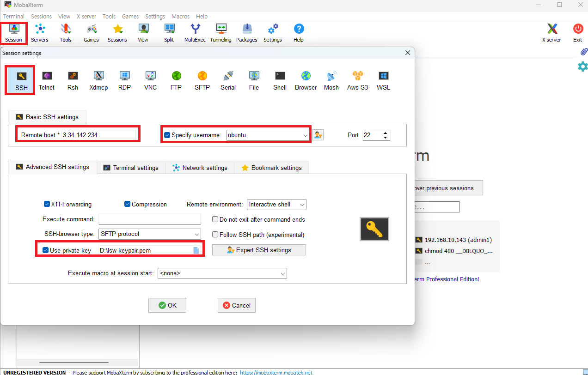Open the View toolbar icon
Viewport: 588px width, 375px height.
(143, 33)
